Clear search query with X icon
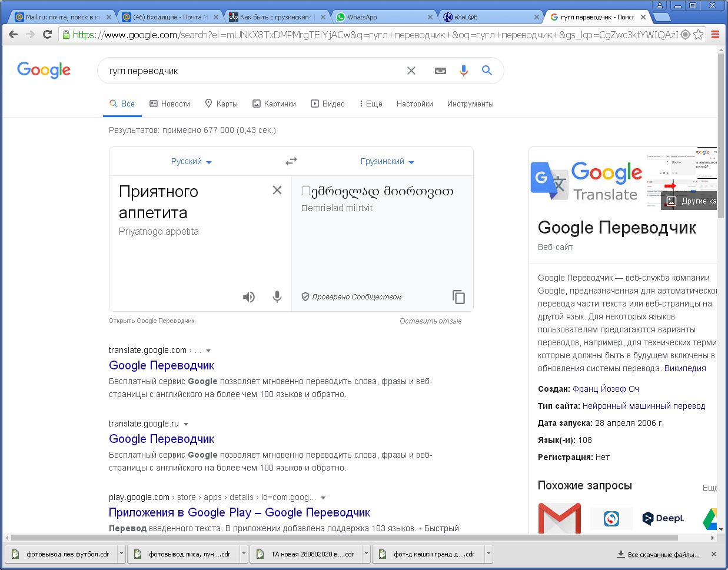The image size is (728, 570). coord(411,71)
